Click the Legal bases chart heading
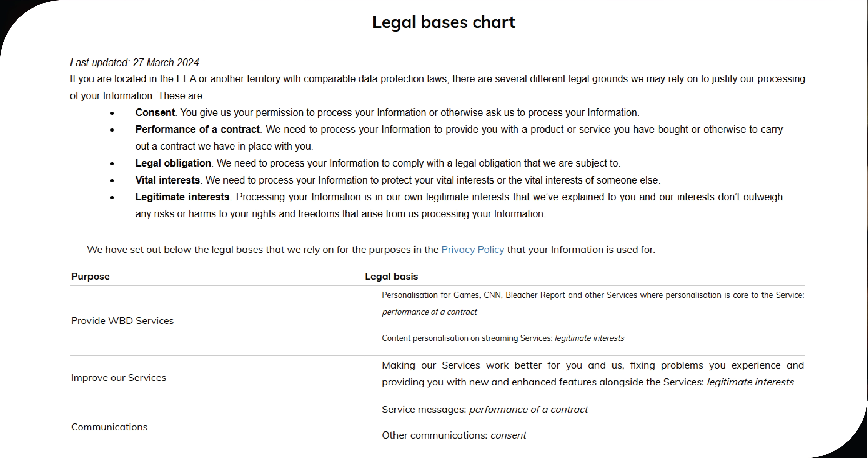This screenshot has height=458, width=868. click(443, 22)
